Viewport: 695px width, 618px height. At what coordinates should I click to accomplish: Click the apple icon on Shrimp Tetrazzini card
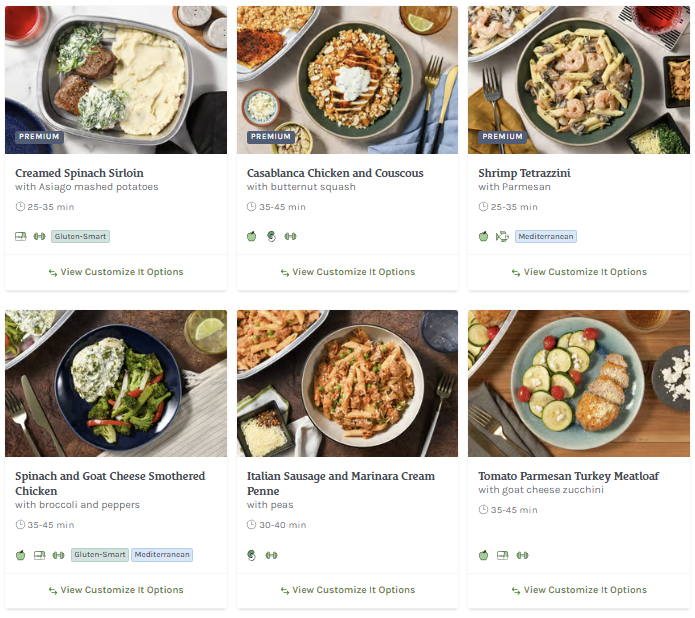(x=484, y=237)
